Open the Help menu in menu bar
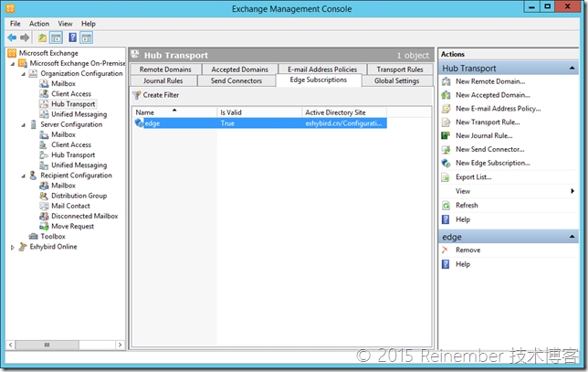This screenshot has width=588, height=372. click(x=89, y=24)
